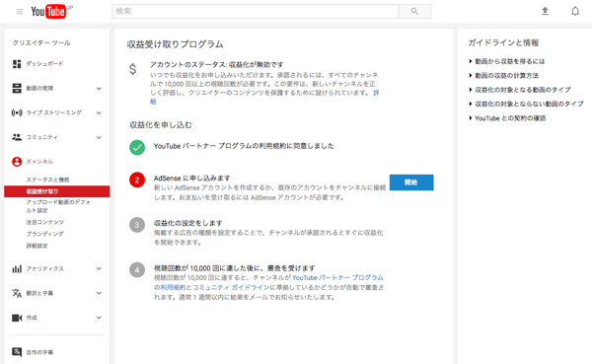The height and width of the screenshot is (364, 592).
Task: Select チャンネル in sidebar
Action: pyautogui.click(x=39, y=162)
